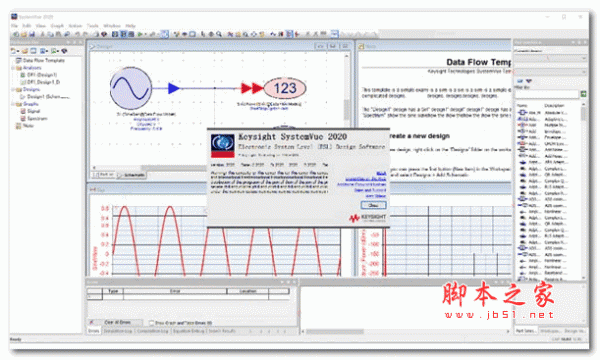Click the Clear All Errors button

click(117, 323)
